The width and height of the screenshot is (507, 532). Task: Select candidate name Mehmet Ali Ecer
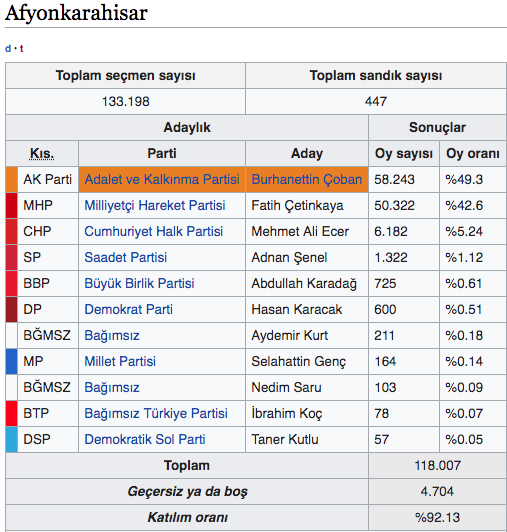click(x=300, y=231)
